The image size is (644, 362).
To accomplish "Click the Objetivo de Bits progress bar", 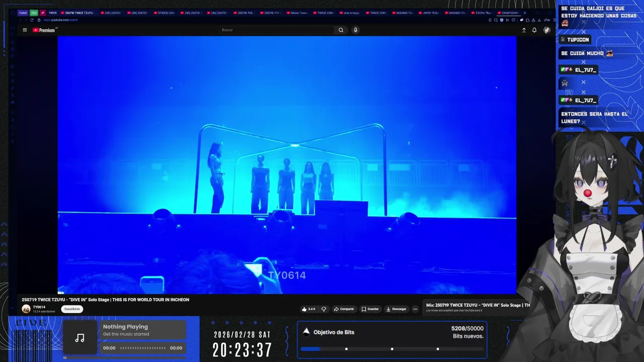I will (392, 349).
